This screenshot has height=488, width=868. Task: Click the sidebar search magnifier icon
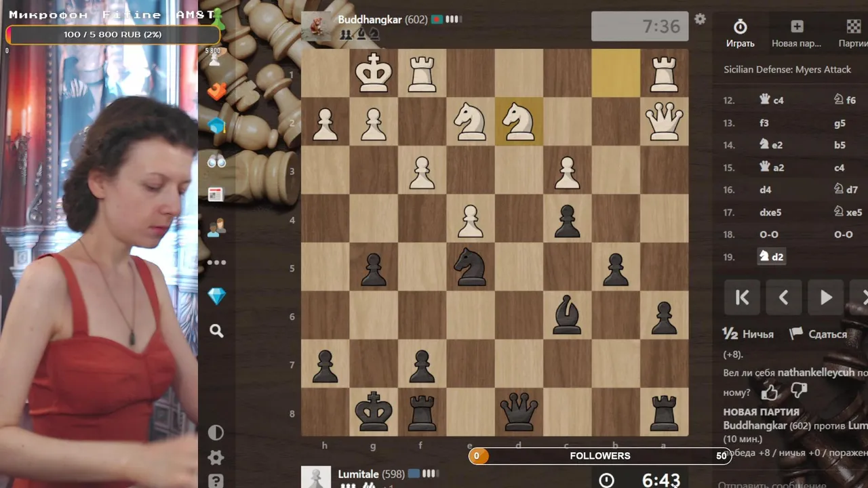[216, 331]
